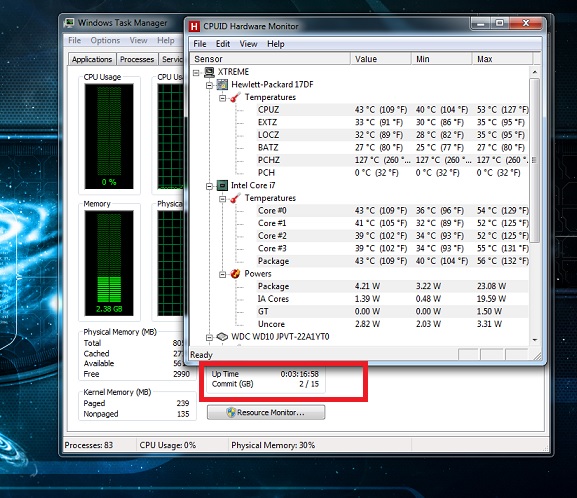Collapse Temperatures under Intel Core i7

point(222,199)
